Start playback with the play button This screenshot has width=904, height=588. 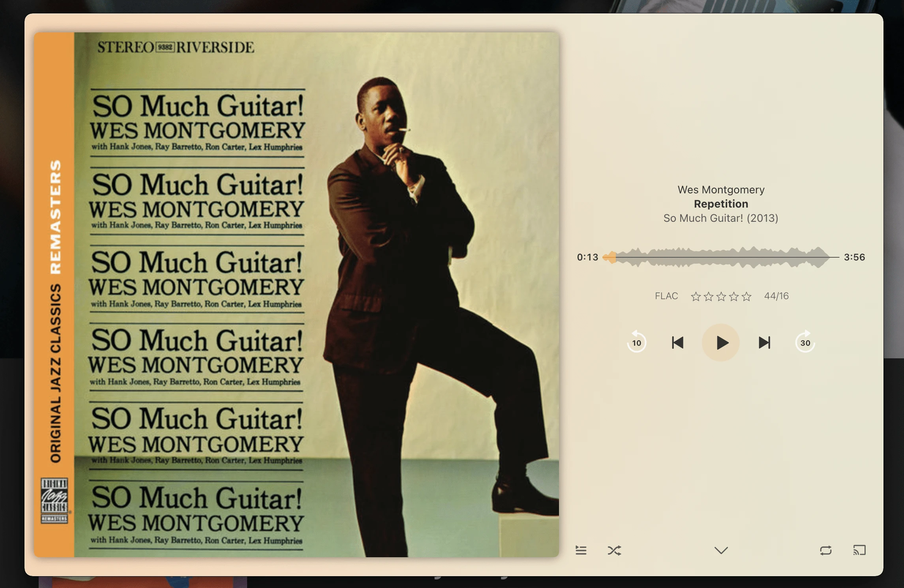721,343
